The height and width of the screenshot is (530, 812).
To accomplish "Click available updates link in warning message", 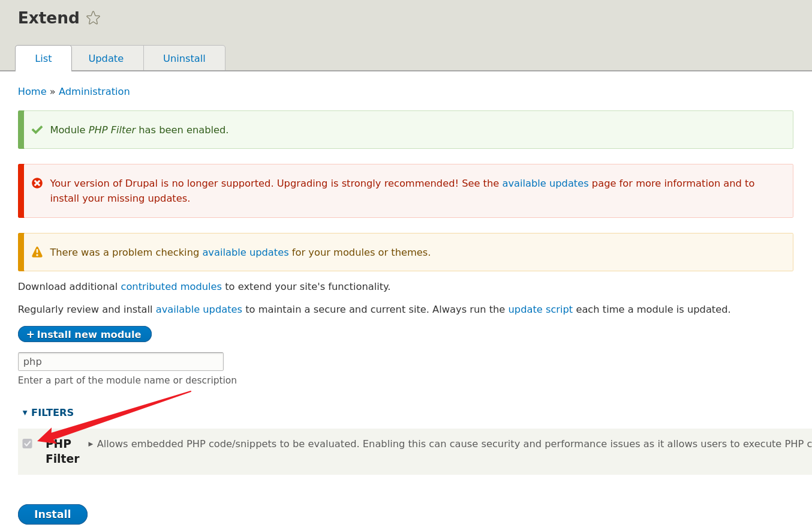I will [x=245, y=252].
